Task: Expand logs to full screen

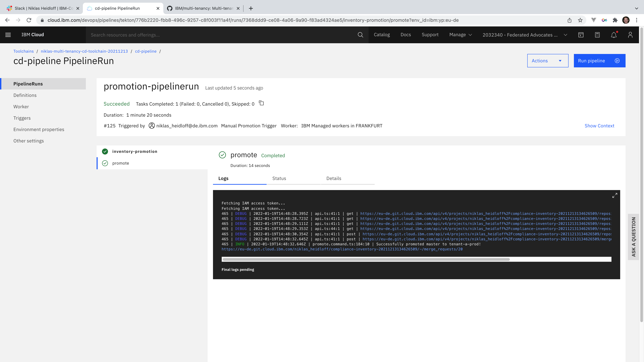Action: click(x=614, y=195)
